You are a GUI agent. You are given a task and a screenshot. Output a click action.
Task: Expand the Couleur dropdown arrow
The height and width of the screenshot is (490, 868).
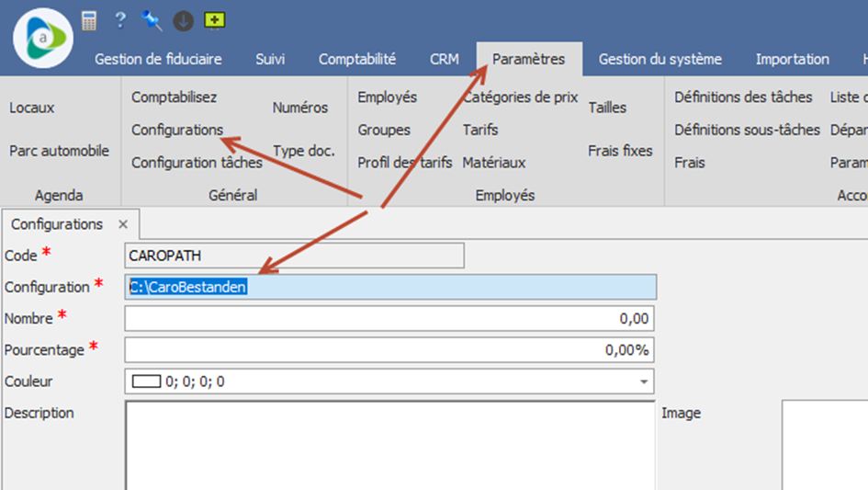coord(643,382)
